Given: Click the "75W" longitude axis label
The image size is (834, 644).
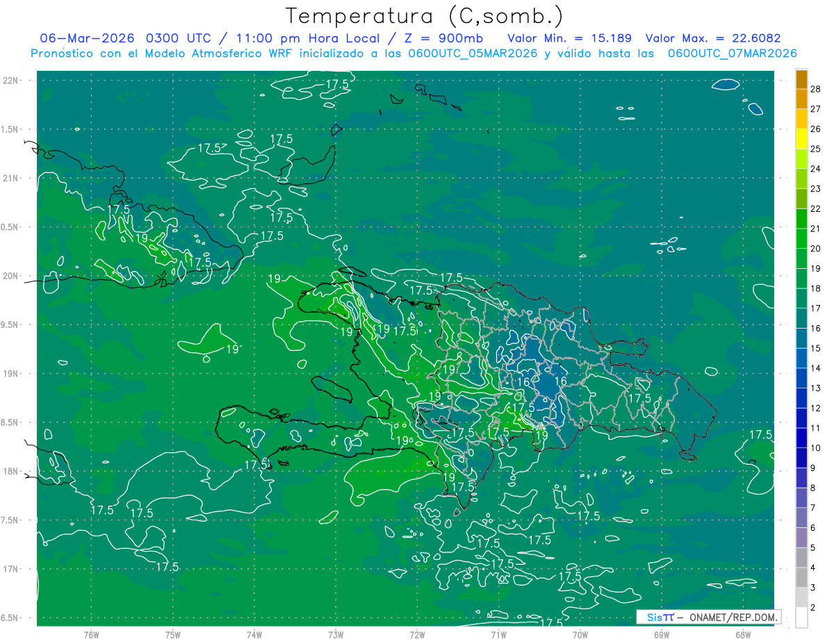Looking at the screenshot, I should click(x=173, y=635).
